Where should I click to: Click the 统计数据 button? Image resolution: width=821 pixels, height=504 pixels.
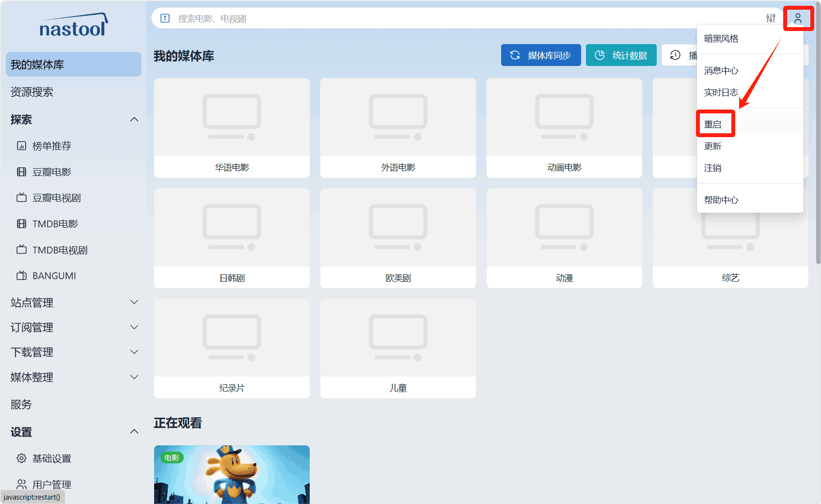click(x=621, y=55)
